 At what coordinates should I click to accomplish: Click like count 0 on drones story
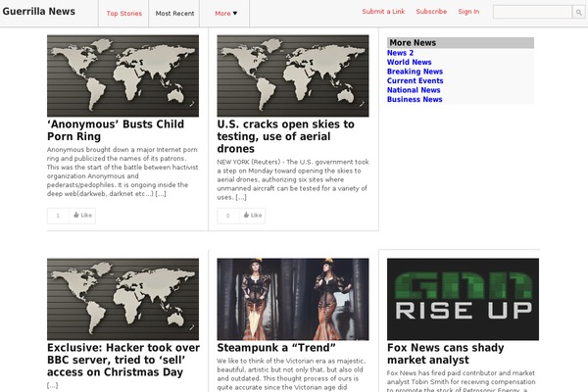pyautogui.click(x=228, y=216)
